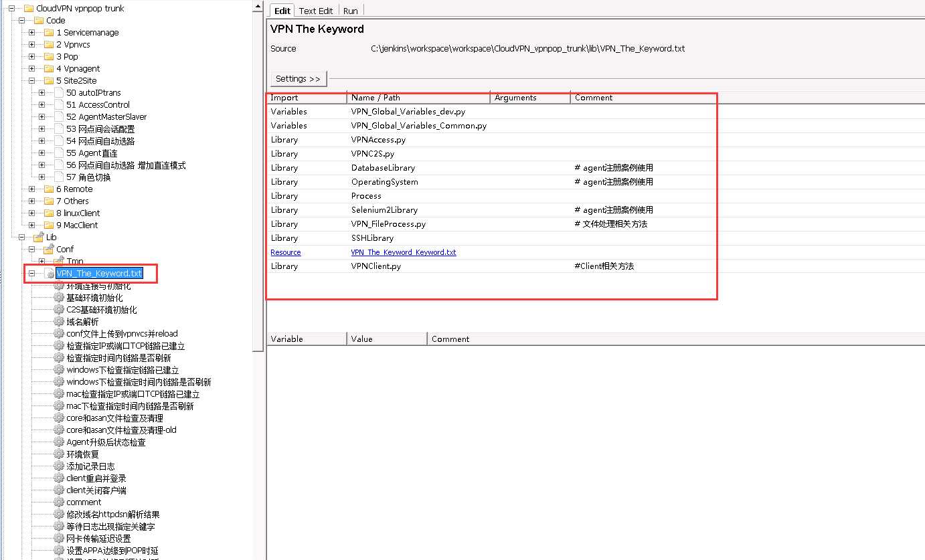Collapse the 5 Site2Site folder
Image resolution: width=925 pixels, height=560 pixels.
tap(31, 81)
